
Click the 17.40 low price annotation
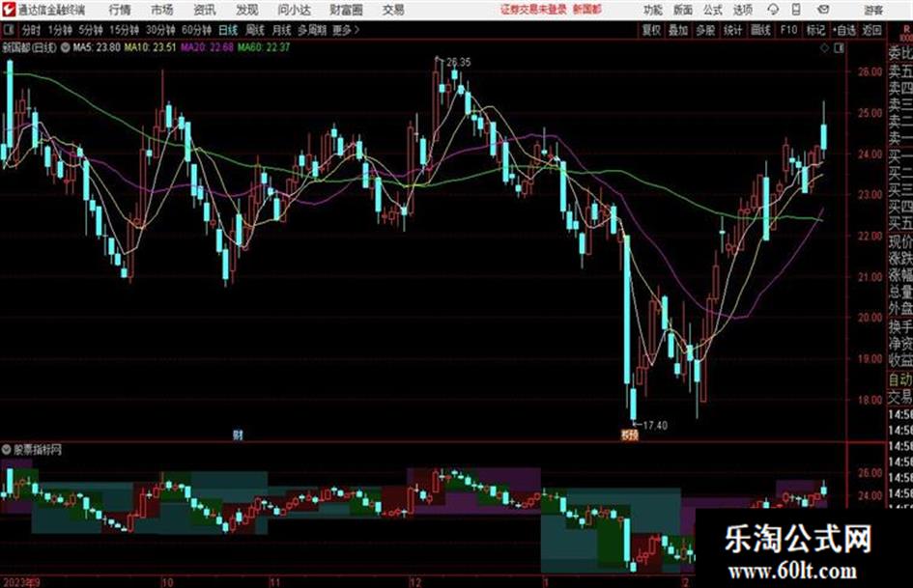(654, 426)
